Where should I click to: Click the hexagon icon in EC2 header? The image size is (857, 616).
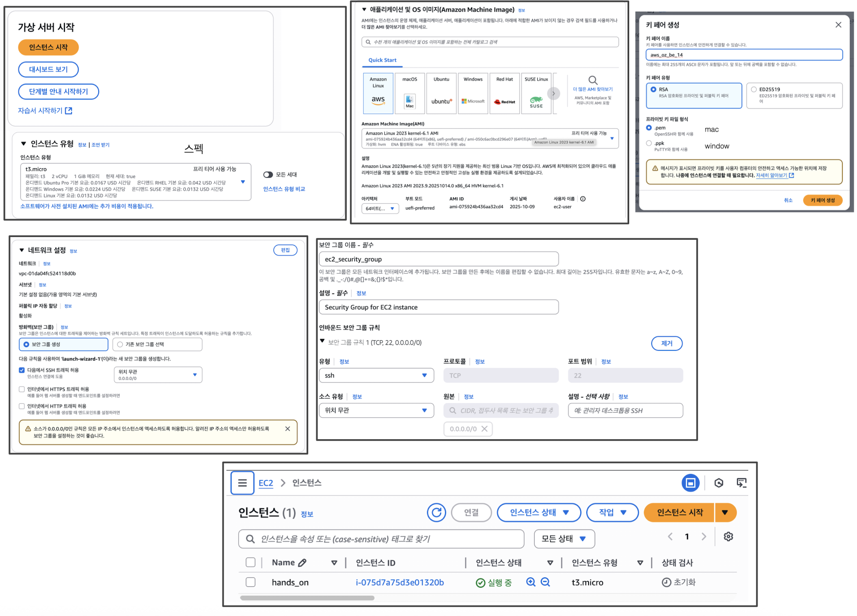click(719, 483)
